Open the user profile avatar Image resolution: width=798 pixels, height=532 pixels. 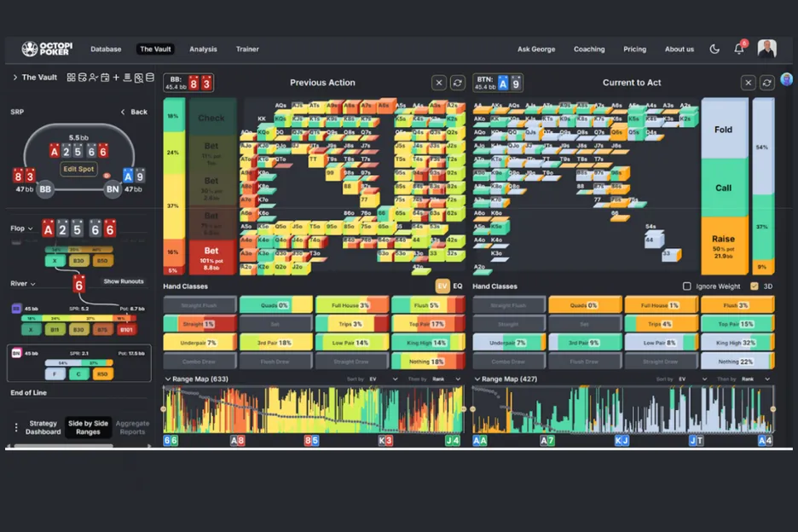(x=766, y=49)
